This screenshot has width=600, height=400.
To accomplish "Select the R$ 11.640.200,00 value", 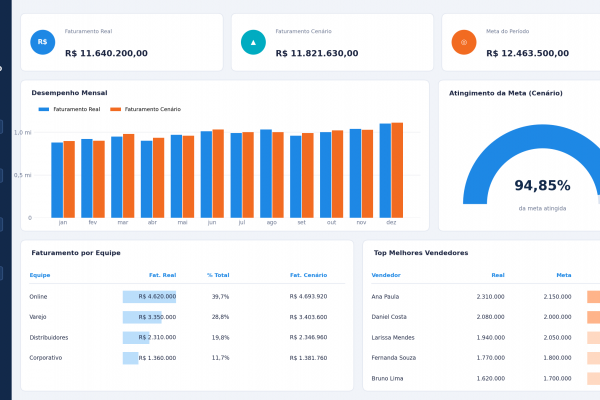I will [x=106, y=53].
